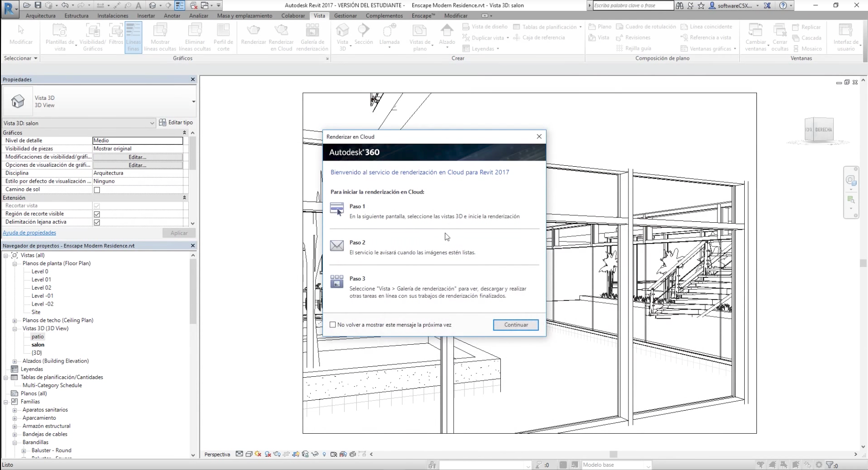Select the Sección tool
Viewport: 868px width, 470px height.
click(x=363, y=34)
